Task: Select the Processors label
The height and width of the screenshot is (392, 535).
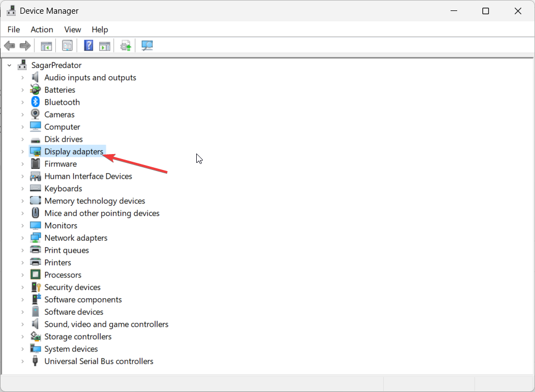Action: (x=63, y=275)
